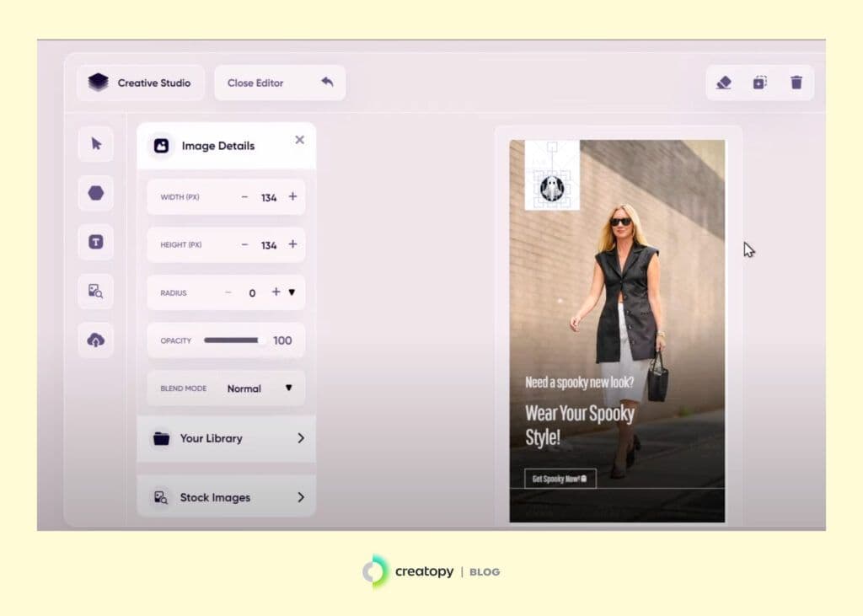The width and height of the screenshot is (863, 616).
Task: Adjust the Opacity slider
Action: [x=234, y=340]
